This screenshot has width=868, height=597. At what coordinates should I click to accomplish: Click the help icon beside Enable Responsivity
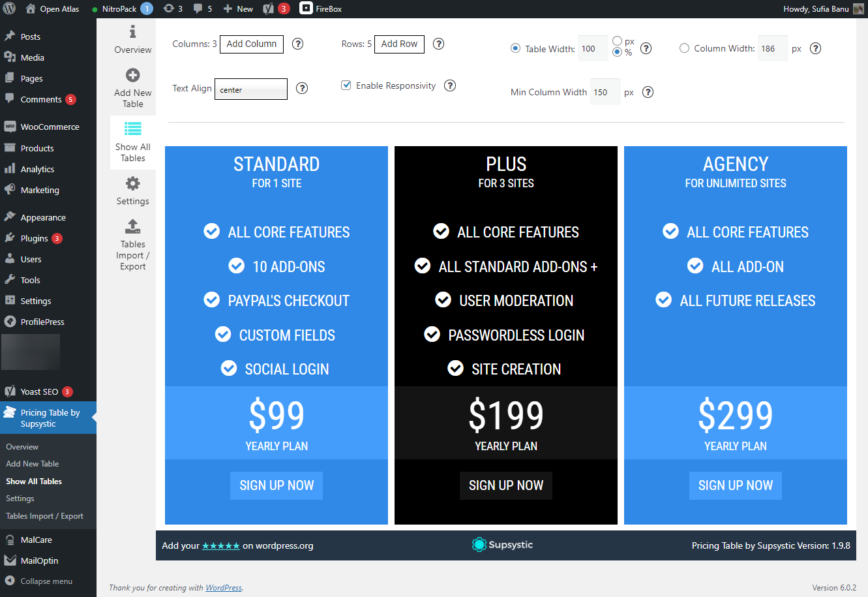point(450,85)
